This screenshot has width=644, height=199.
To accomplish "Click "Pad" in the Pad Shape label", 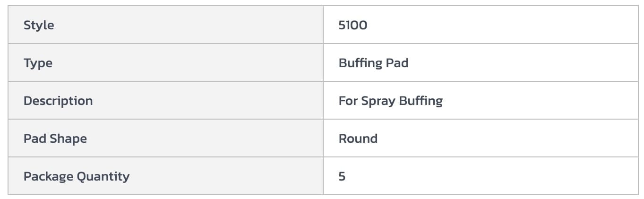I will 33,138.
